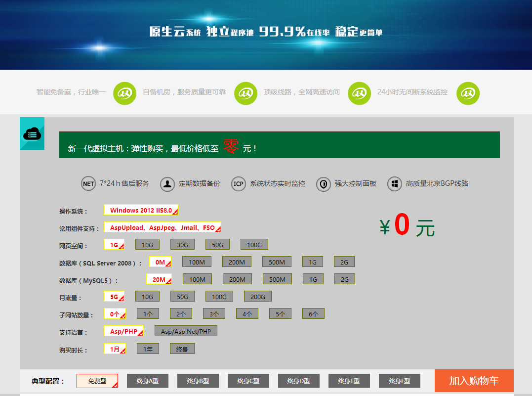Screen dimensions: 532x396
Task: Pick 1G for SQL Server 2008 database
Action: [x=313, y=262]
